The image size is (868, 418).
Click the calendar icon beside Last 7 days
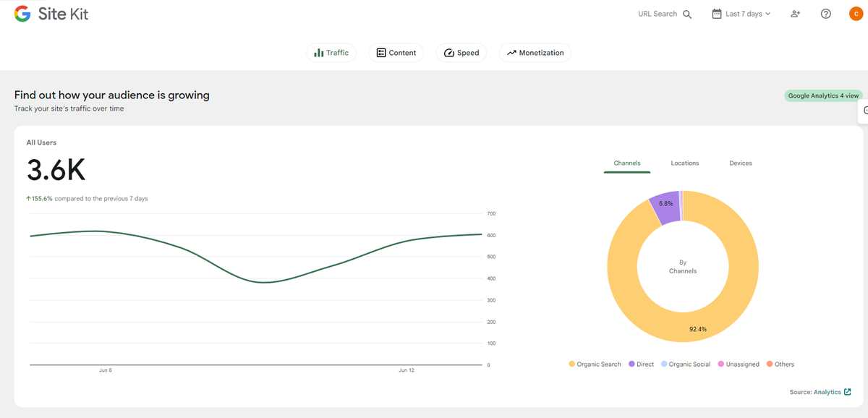coord(717,14)
